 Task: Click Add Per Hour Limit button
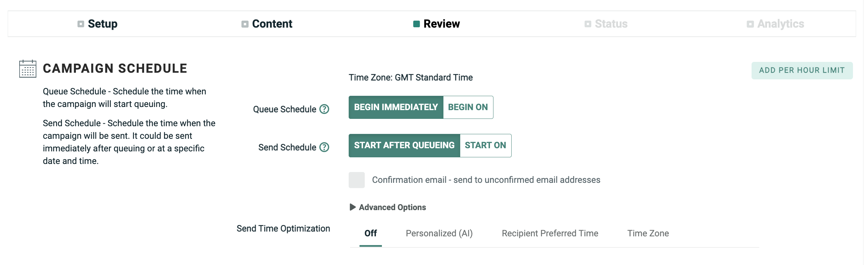802,70
